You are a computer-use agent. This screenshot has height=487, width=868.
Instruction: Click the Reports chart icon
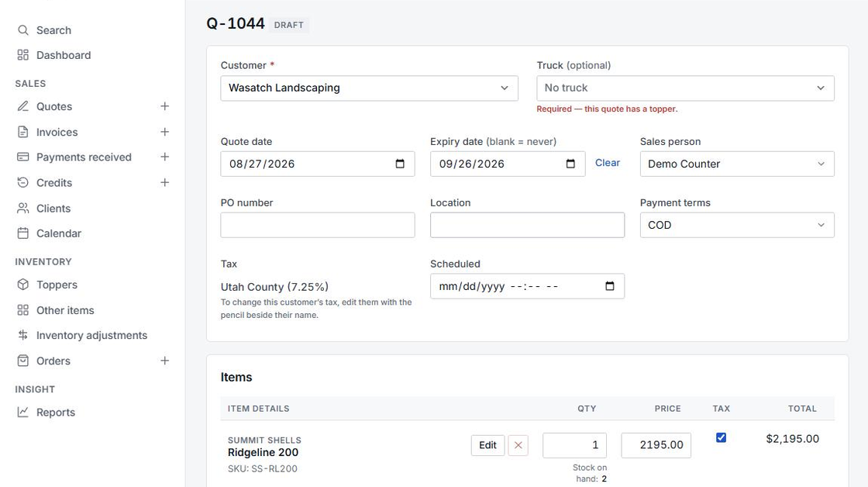pos(22,413)
